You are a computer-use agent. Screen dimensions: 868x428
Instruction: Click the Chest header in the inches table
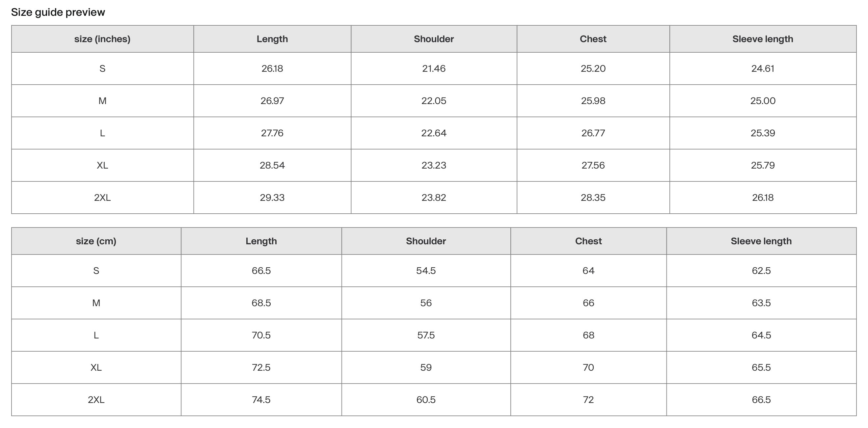click(593, 39)
